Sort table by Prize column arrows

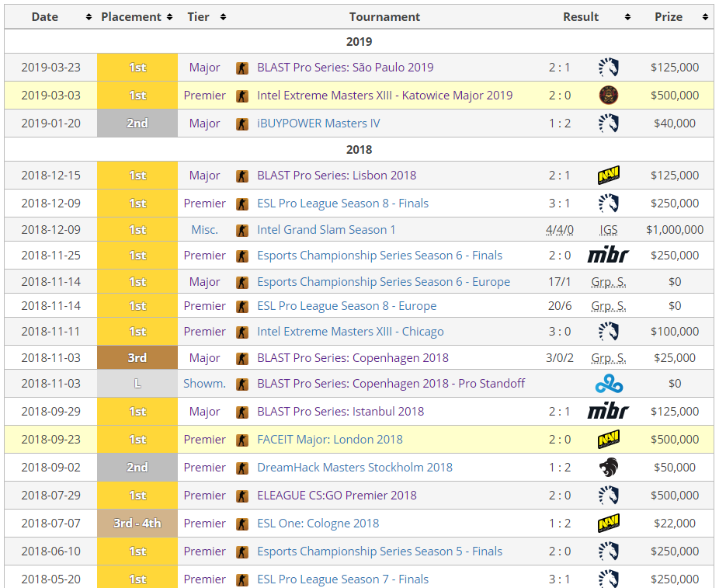pyautogui.click(x=705, y=17)
